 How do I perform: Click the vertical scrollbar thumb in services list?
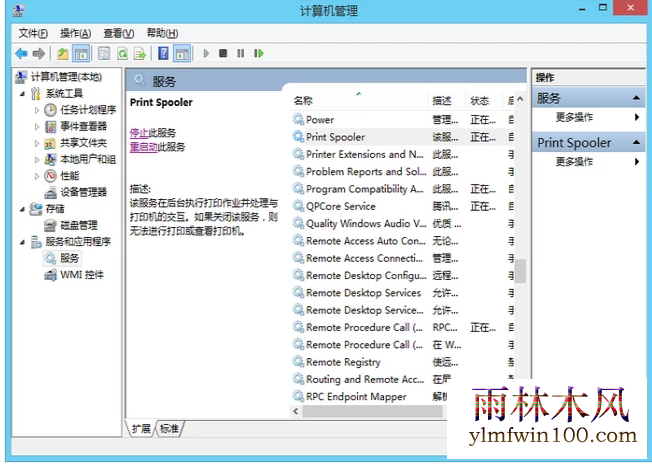(x=520, y=271)
